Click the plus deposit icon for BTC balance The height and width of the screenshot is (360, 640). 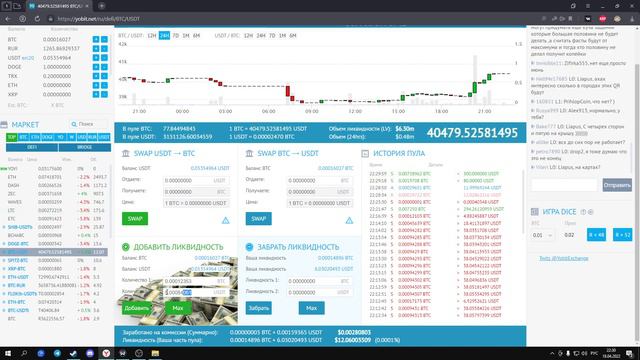(x=96, y=39)
